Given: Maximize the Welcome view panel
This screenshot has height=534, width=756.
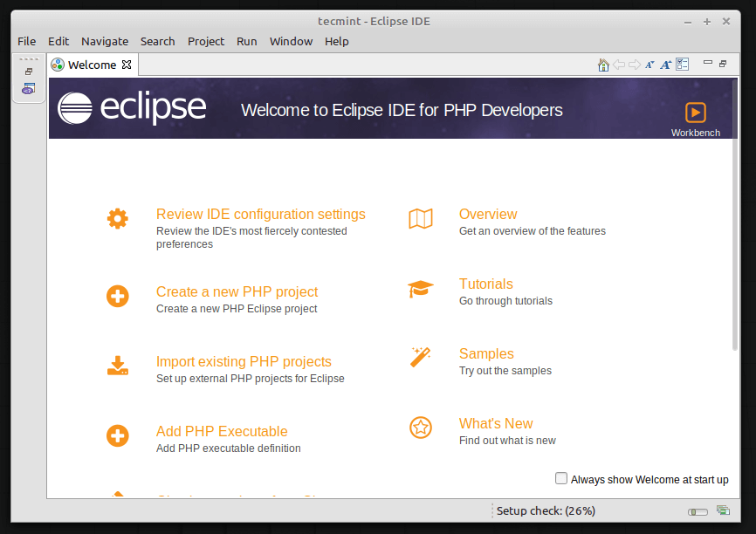Looking at the screenshot, I should 723,64.
